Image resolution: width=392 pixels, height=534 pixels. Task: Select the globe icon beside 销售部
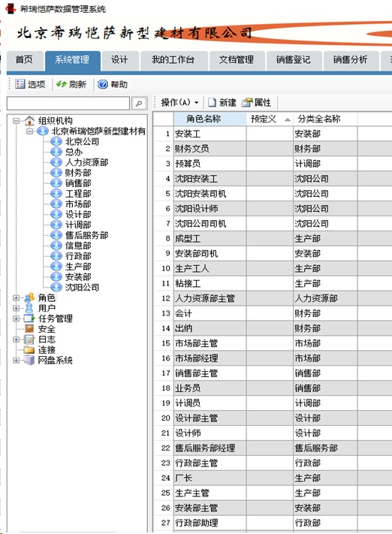[56, 183]
